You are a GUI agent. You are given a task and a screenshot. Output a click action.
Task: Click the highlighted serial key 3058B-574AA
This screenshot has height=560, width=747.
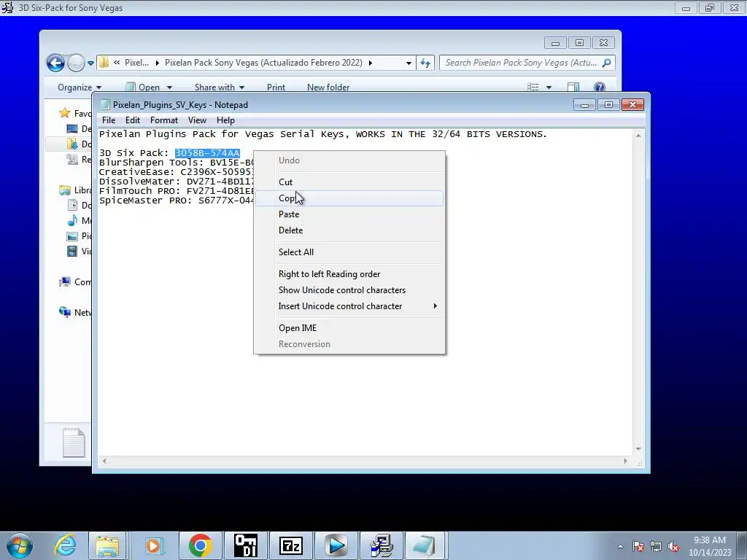click(x=207, y=153)
